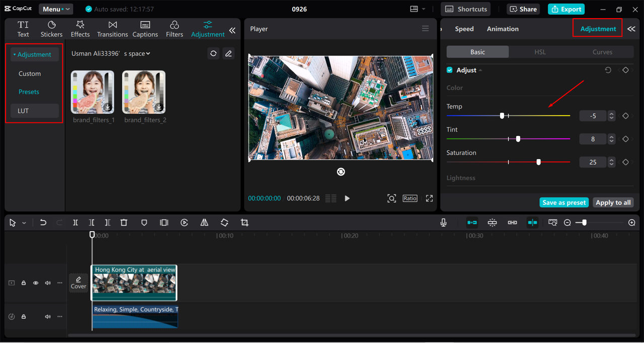Add a keyframe for Tint

(625, 139)
